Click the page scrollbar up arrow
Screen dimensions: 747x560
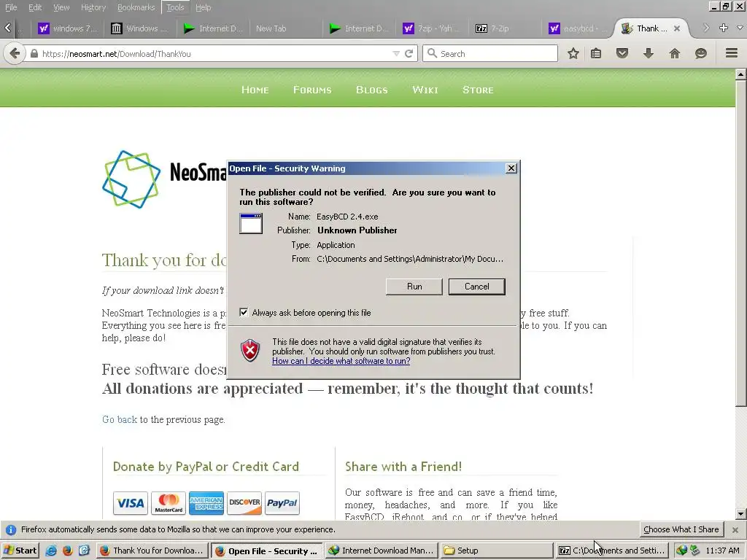pos(741,74)
